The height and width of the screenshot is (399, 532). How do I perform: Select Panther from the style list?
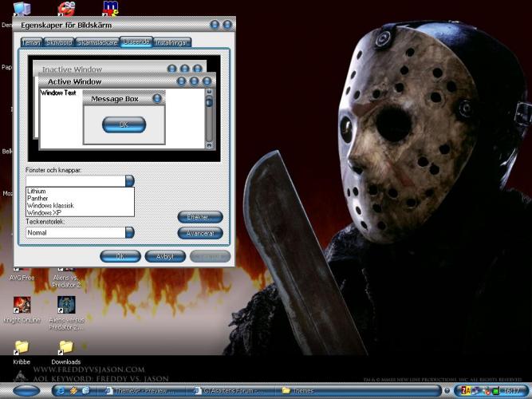point(37,199)
